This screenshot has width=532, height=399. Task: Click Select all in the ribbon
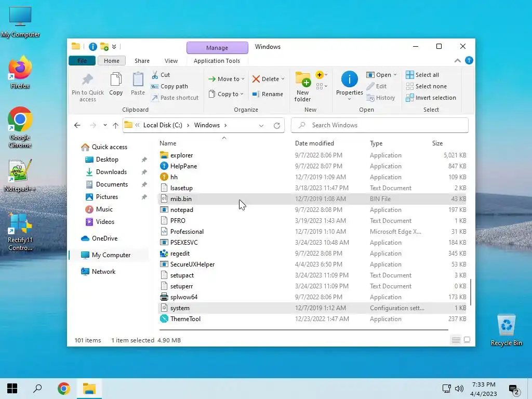point(422,75)
